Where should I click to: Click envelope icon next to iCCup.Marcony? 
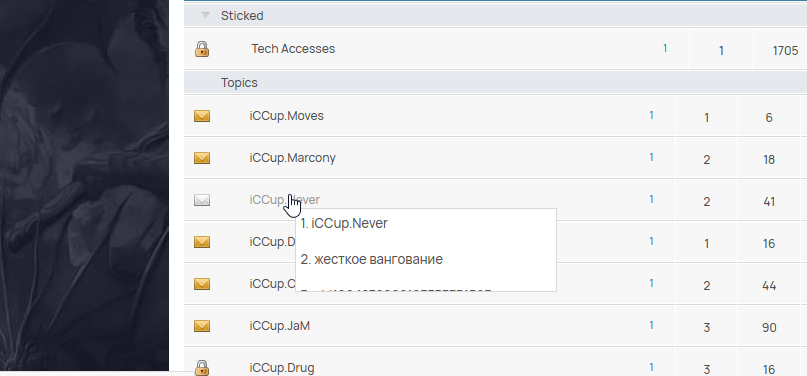point(202,158)
